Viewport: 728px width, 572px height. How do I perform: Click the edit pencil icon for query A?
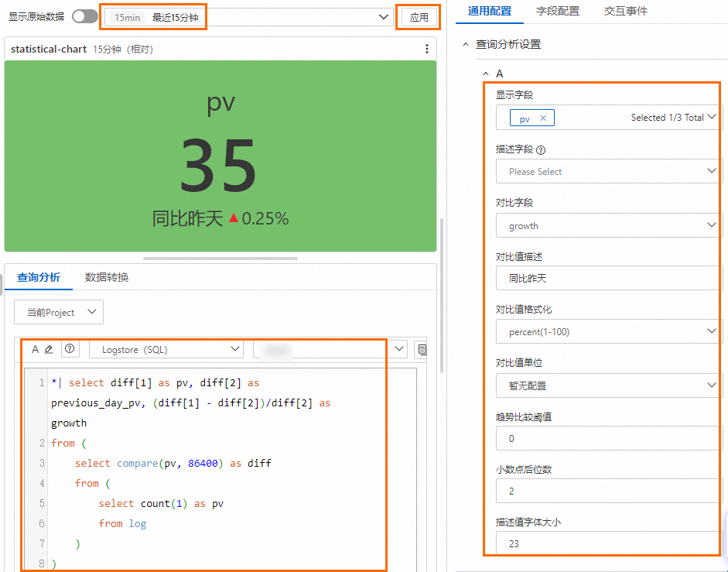[49, 349]
